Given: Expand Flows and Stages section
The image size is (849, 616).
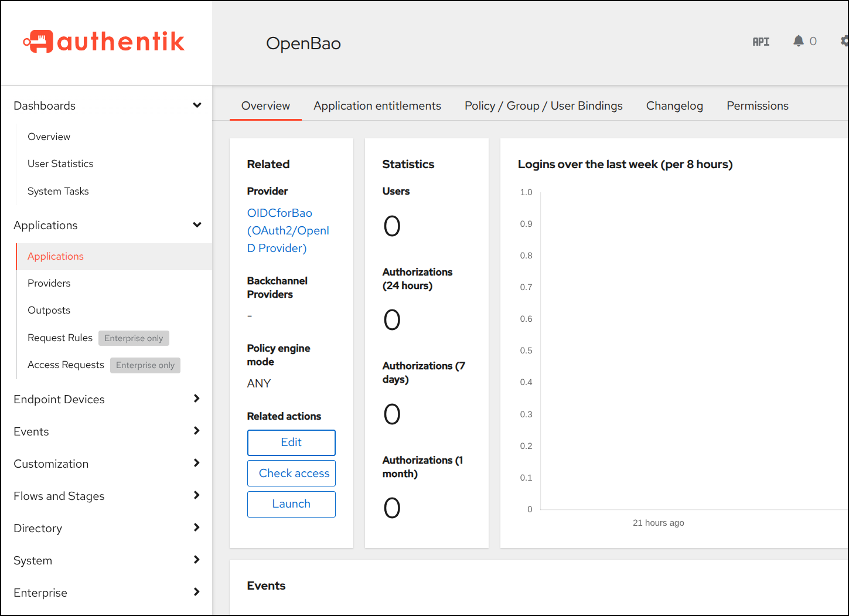Looking at the screenshot, I should [x=106, y=496].
